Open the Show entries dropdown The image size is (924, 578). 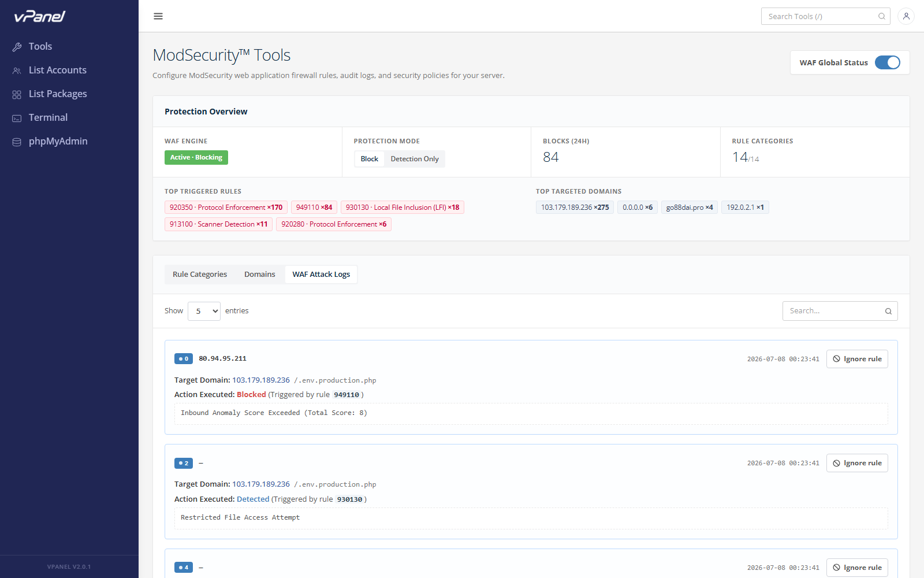click(x=204, y=311)
